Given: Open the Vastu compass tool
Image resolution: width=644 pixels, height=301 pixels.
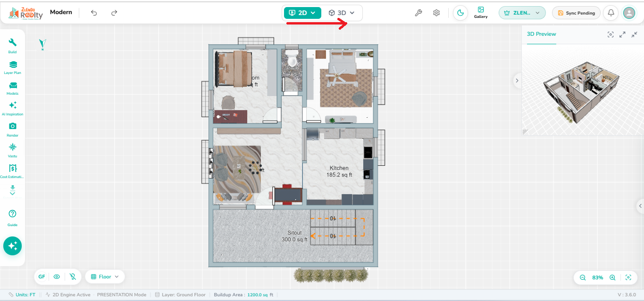Looking at the screenshot, I should tap(12, 150).
